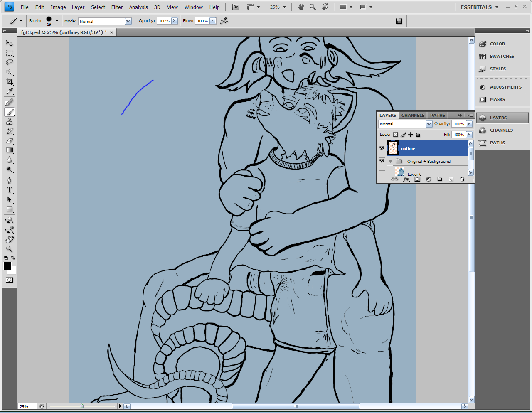The image size is (532, 413).
Task: Toggle lock image pixels
Action: click(x=403, y=135)
